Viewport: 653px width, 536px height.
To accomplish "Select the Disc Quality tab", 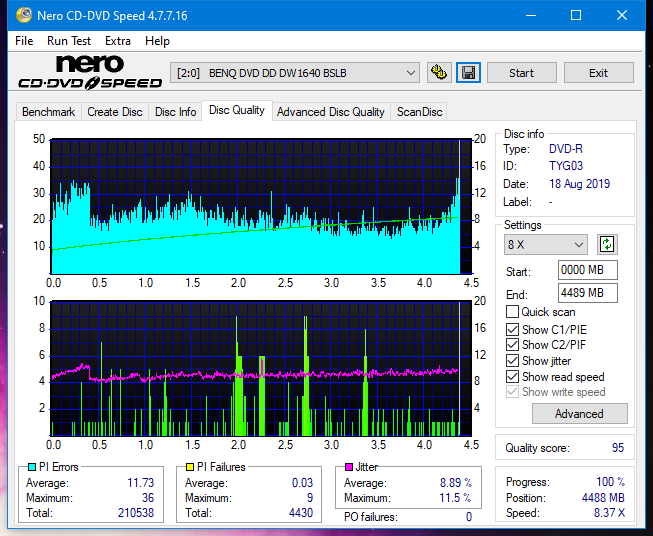I will 237,110.
